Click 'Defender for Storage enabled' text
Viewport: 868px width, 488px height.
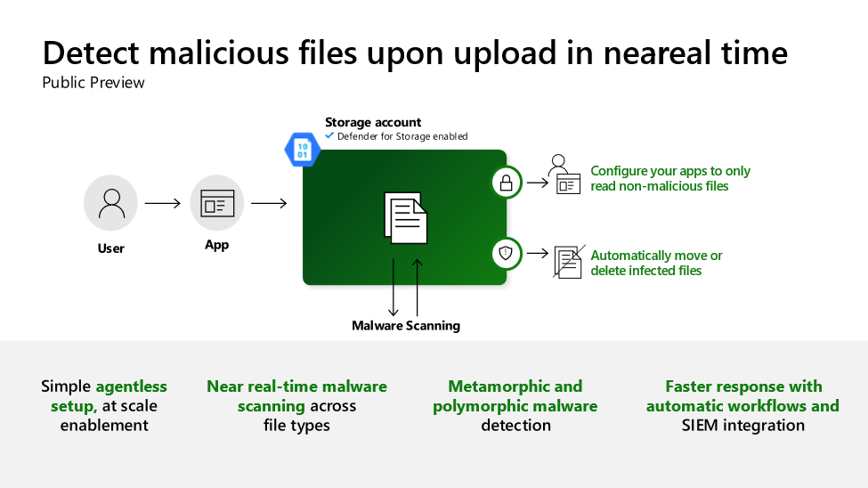coord(402,136)
